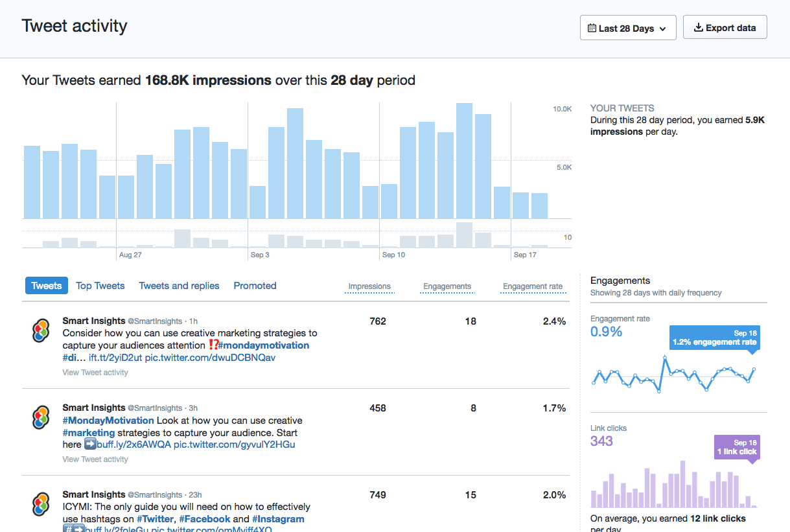Select the Promoted tab
The width and height of the screenshot is (790, 532).
(255, 286)
